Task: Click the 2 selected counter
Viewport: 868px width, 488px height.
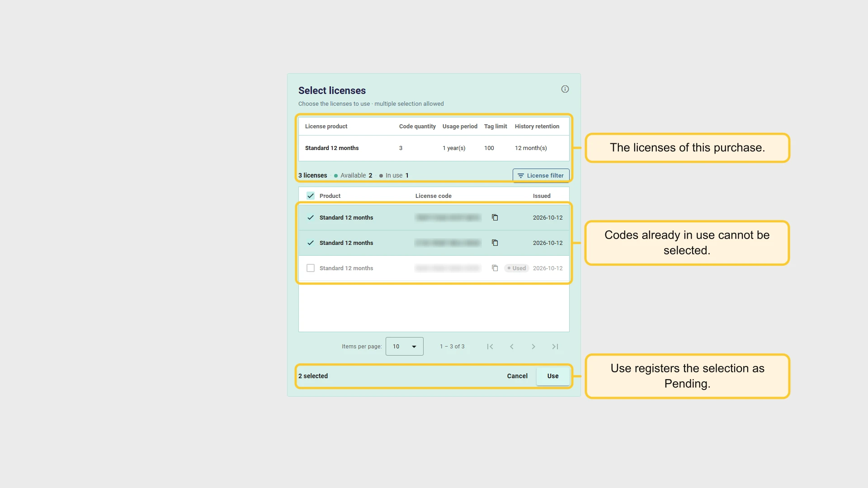Action: (313, 376)
